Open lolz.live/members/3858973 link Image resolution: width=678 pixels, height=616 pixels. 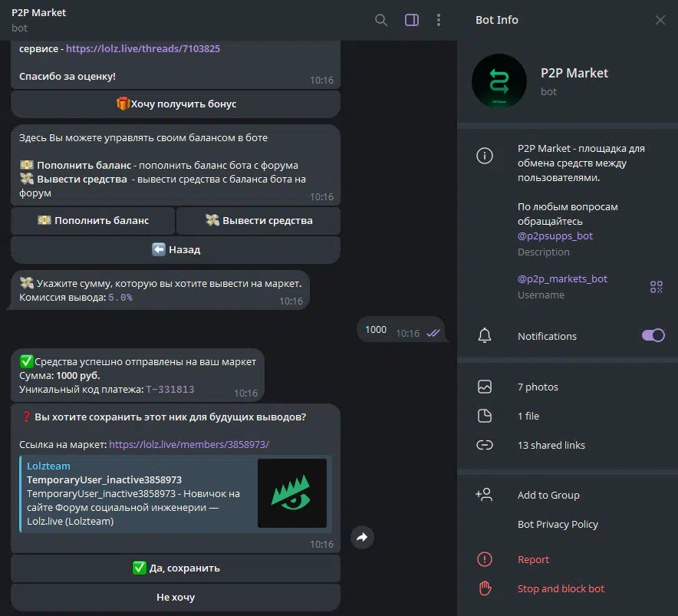click(x=189, y=444)
